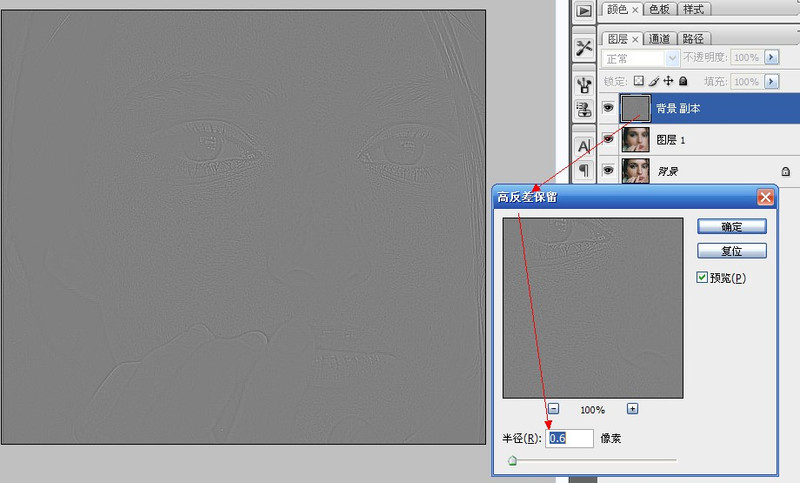Viewport: 800px width, 483px height.
Task: Open the Paragraph panel icon
Action: 584,170
